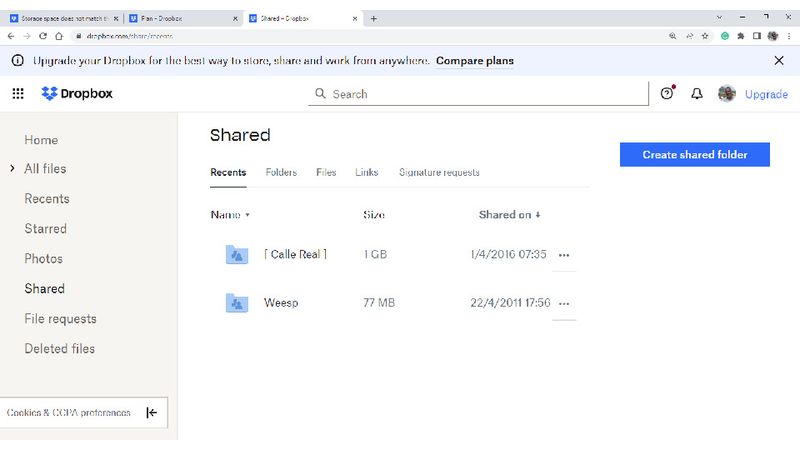Image resolution: width=800 pixels, height=450 pixels.
Task: Open Photos in the sidebar
Action: click(x=43, y=259)
